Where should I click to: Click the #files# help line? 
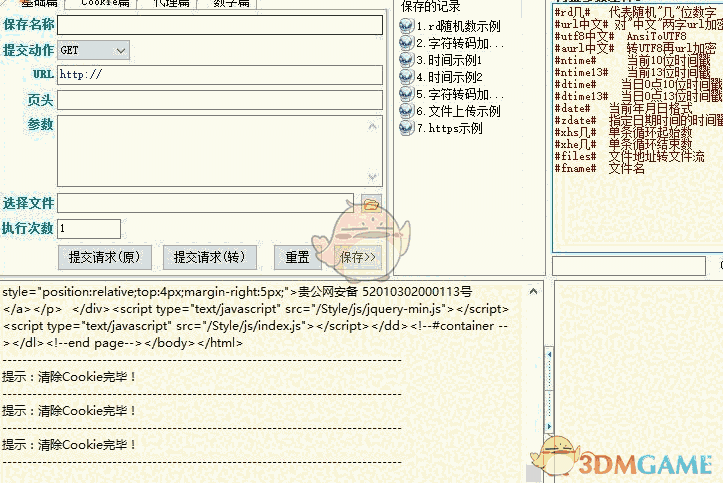coord(629,156)
